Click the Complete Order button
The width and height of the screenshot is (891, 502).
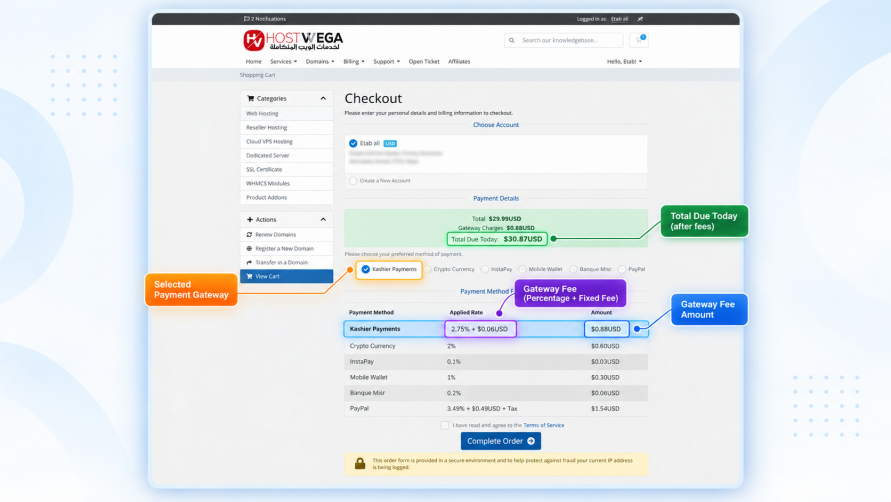click(x=501, y=441)
